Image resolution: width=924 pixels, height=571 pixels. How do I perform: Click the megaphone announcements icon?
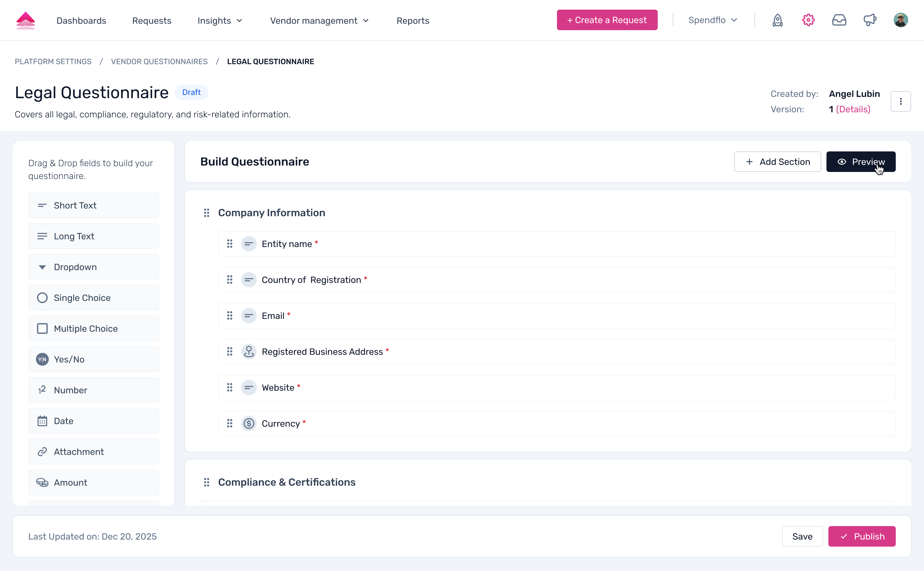click(x=870, y=20)
